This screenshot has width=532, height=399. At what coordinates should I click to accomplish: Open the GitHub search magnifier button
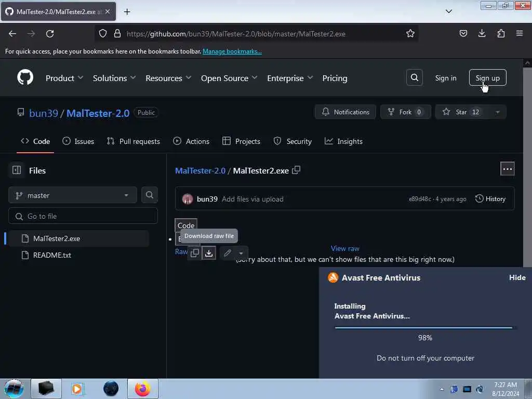pyautogui.click(x=414, y=78)
